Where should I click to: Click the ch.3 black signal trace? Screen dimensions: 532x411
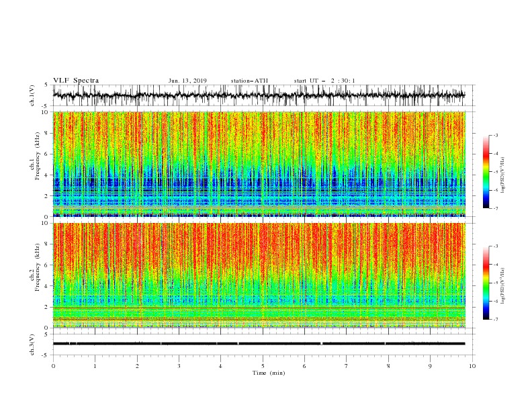point(259,344)
